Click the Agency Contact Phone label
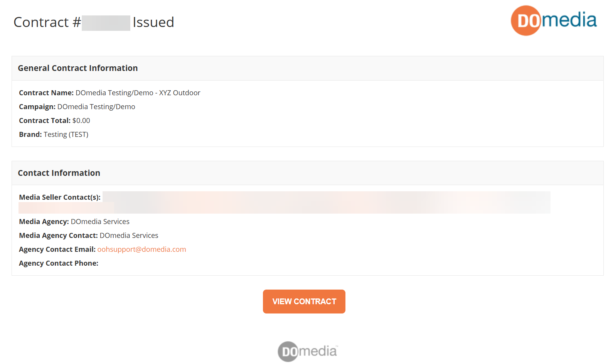Viewport: 613px width, 364px height. coord(59,263)
